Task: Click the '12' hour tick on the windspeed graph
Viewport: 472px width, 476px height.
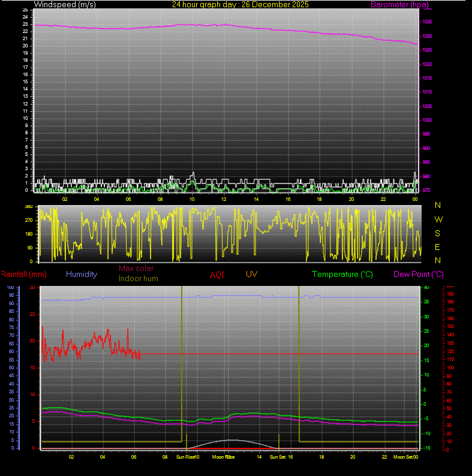Action: tap(224, 199)
